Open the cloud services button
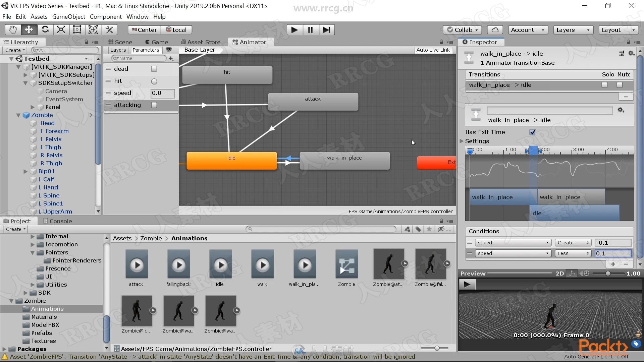The height and width of the screenshot is (362, 644). click(495, 30)
